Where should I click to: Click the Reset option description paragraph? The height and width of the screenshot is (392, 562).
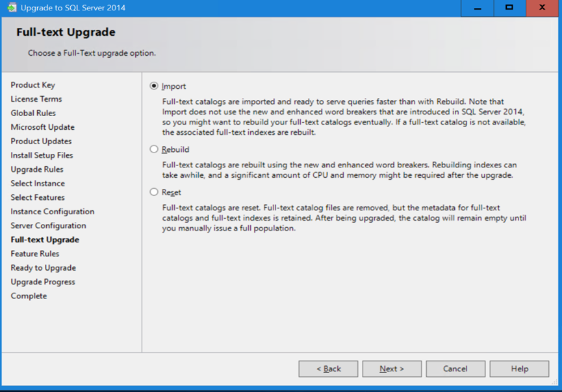(x=344, y=218)
